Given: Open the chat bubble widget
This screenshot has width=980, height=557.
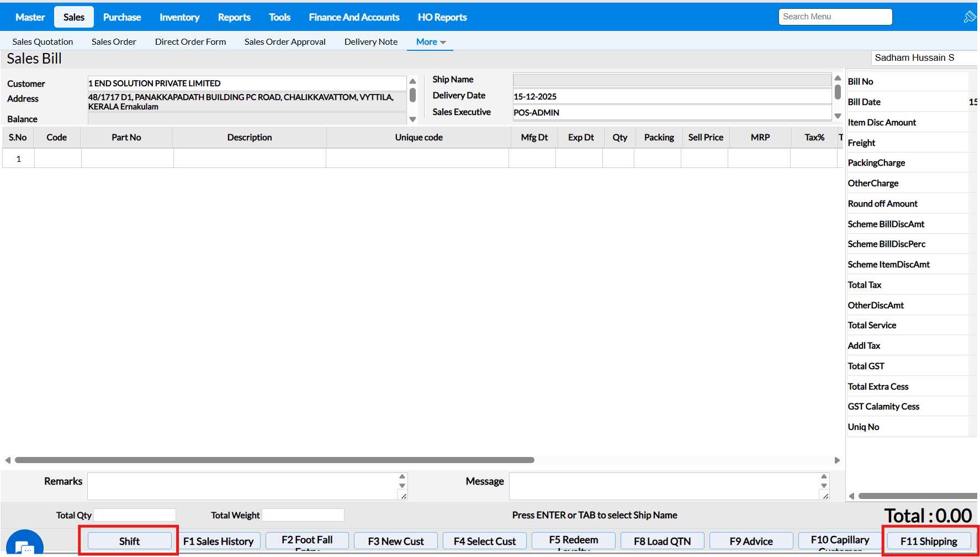Looking at the screenshot, I should pos(25,546).
